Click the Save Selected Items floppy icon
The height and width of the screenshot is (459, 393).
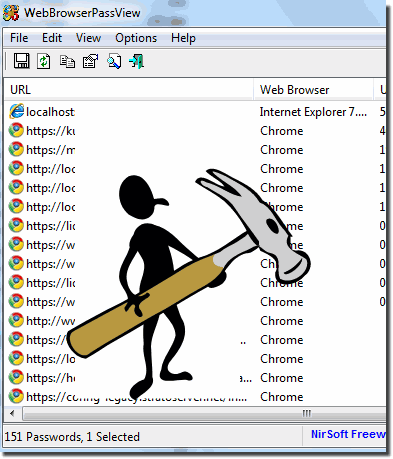[x=22, y=61]
